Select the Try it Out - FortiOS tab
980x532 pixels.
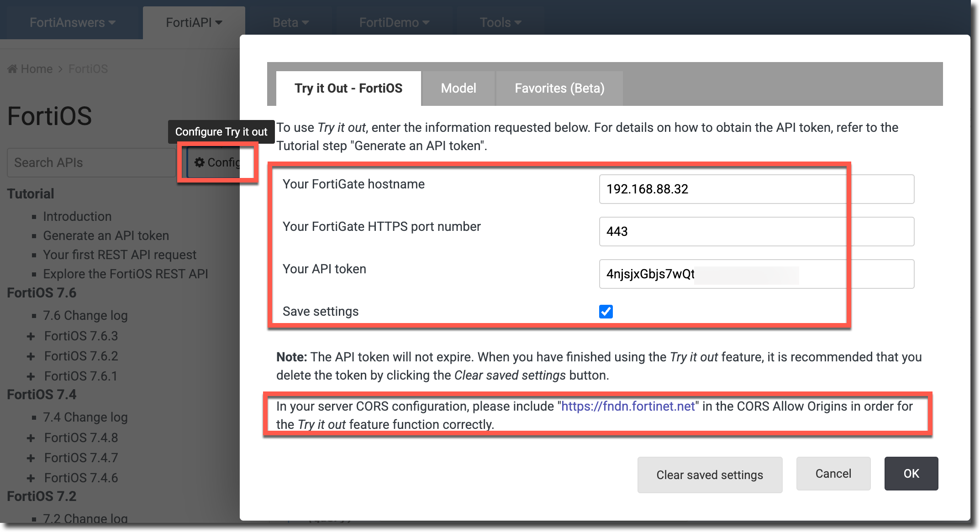[x=348, y=88]
